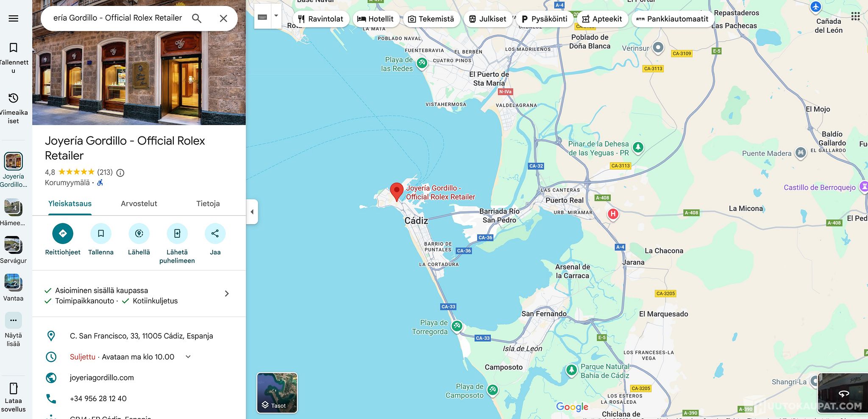Toggle Tasot map layers thumbnail
868x419 pixels.
click(277, 393)
